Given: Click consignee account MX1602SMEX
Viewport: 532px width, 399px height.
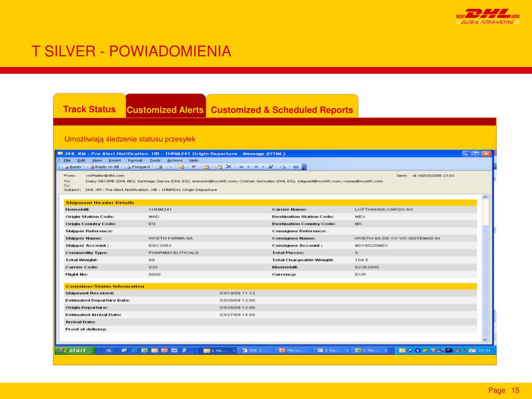Looking at the screenshot, I should coord(371,245).
